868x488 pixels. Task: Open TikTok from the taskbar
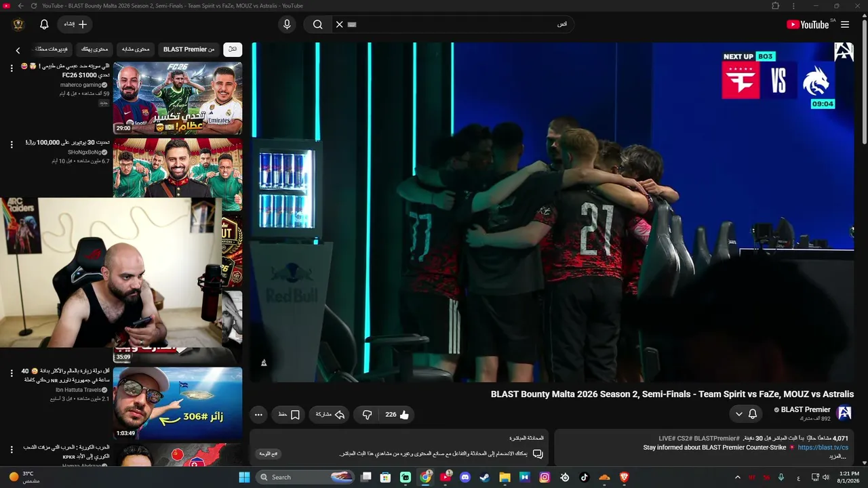coord(585,477)
